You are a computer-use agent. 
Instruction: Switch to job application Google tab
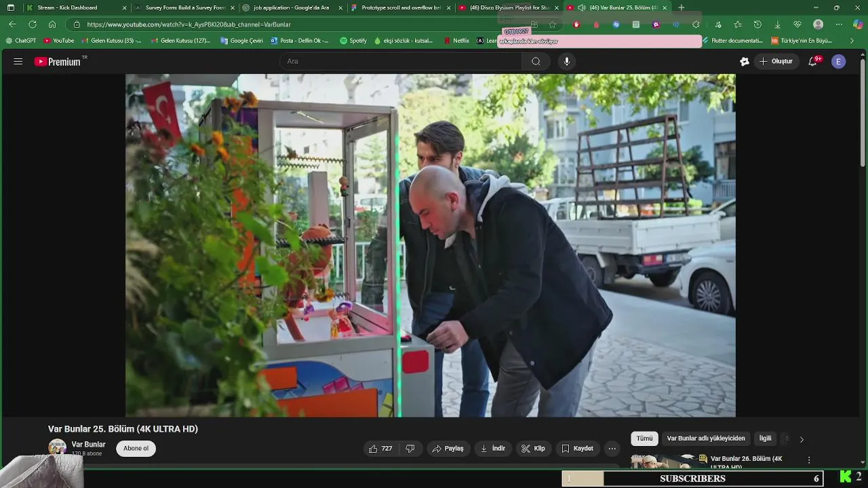291,7
